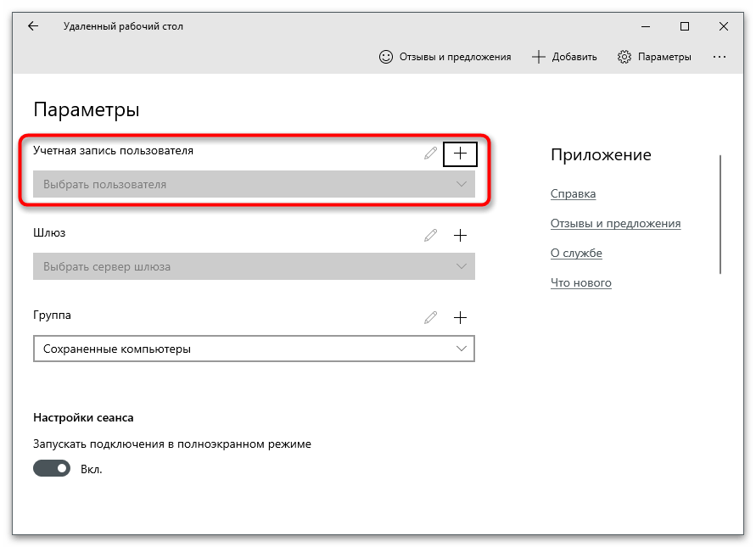Open Параметры gear toolbar button
756x547 pixels.
coord(654,57)
